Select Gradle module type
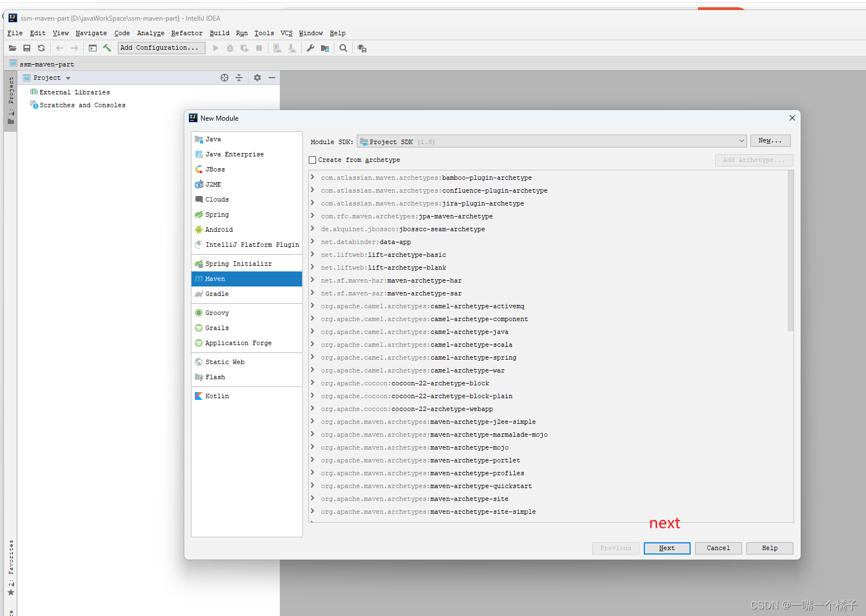The image size is (866, 616). pos(246,294)
